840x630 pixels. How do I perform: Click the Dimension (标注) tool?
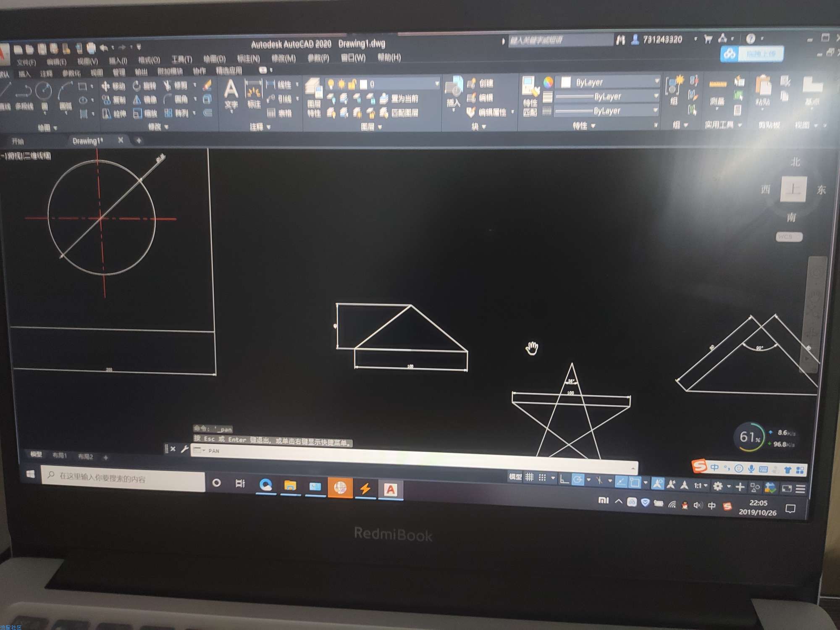point(254,94)
